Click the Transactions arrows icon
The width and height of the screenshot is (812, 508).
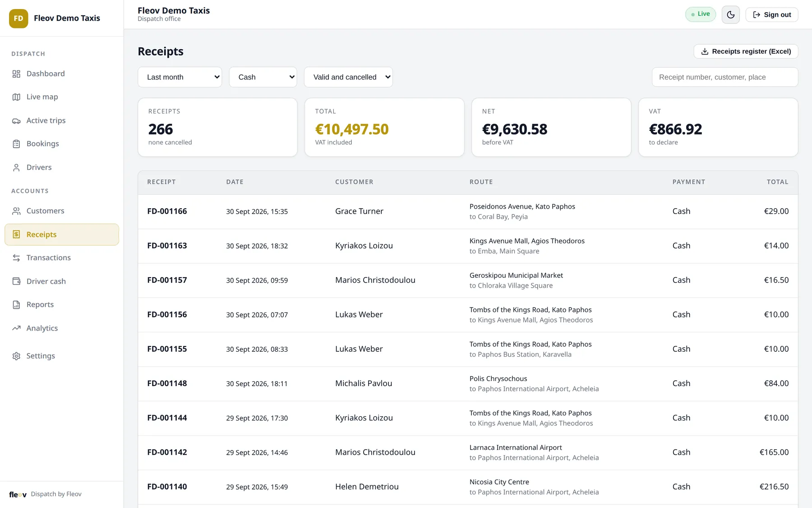pyautogui.click(x=16, y=258)
